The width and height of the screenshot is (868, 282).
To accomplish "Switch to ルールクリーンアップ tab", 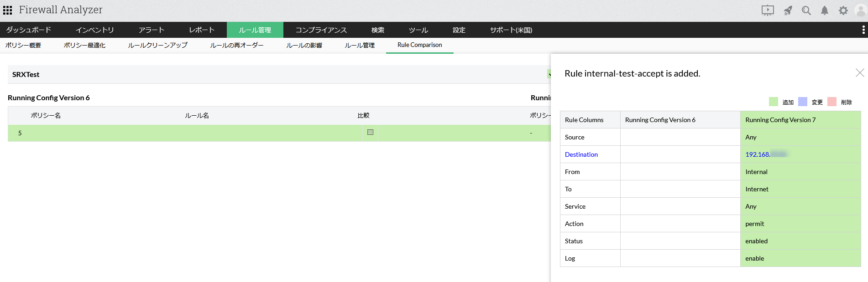I will coord(157,45).
